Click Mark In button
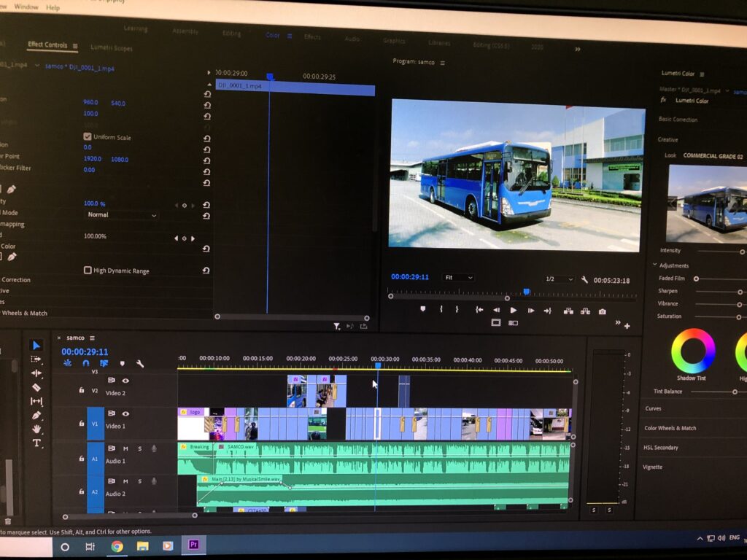 [441, 309]
